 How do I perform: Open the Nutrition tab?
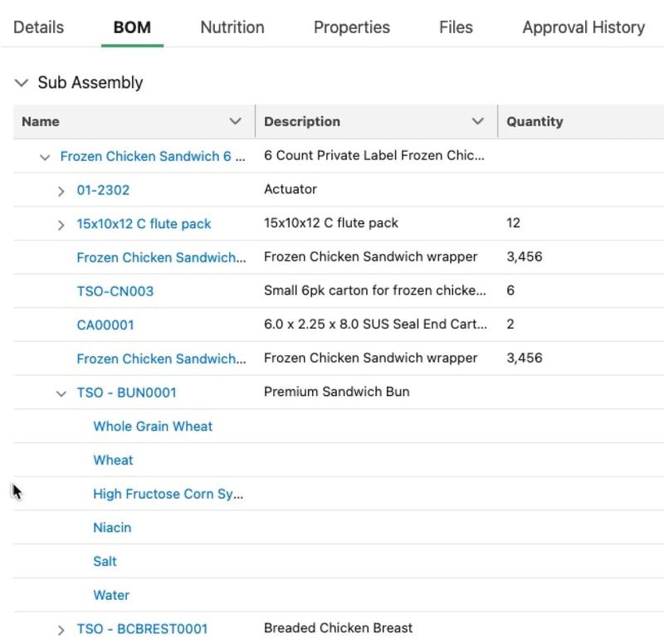(x=232, y=27)
